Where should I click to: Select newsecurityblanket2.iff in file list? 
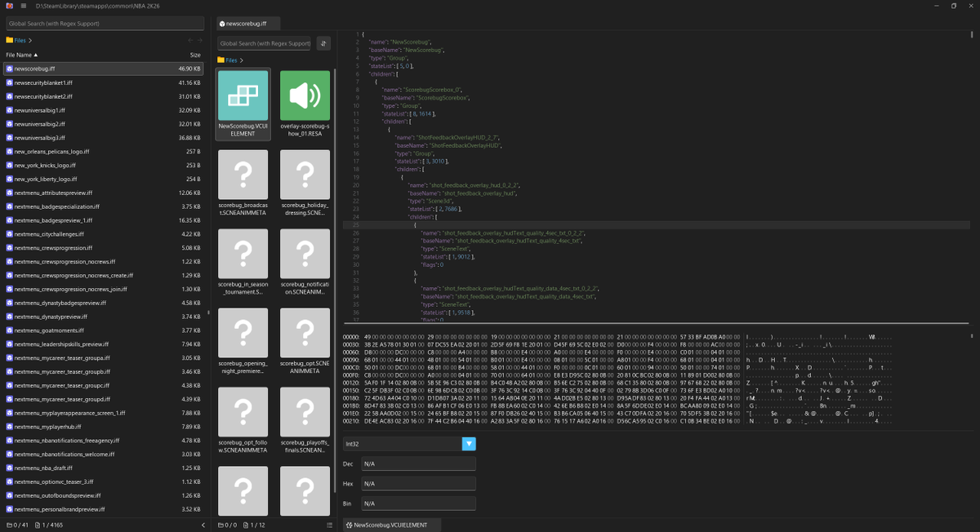click(105, 96)
